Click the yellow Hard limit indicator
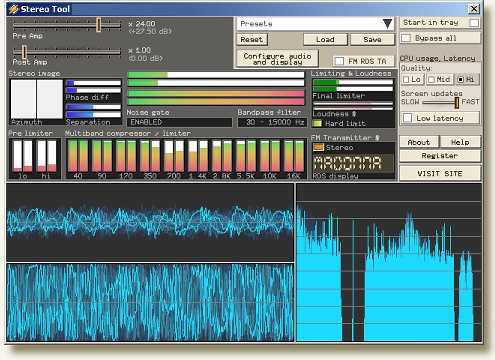The height and width of the screenshot is (360, 495). tap(317, 123)
